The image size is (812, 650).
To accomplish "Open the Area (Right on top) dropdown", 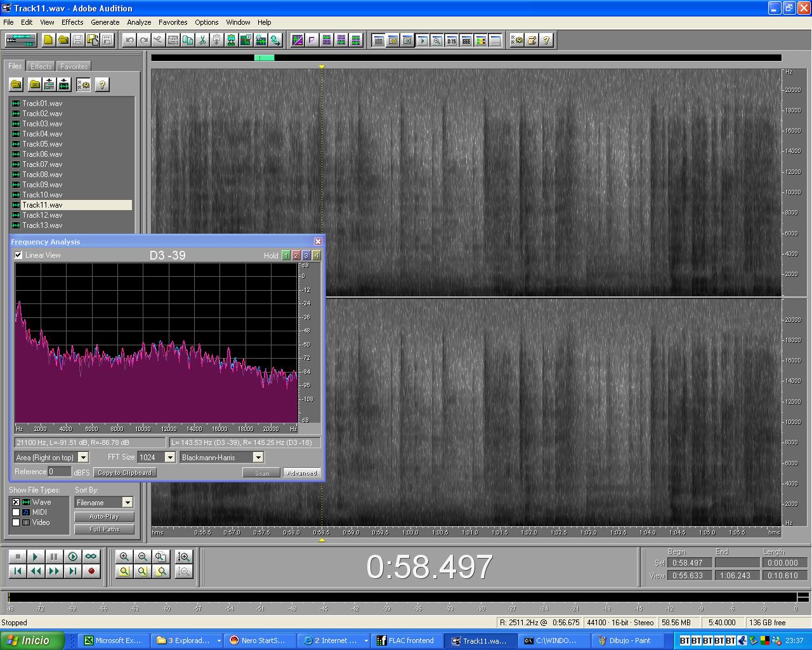I will coord(83,457).
